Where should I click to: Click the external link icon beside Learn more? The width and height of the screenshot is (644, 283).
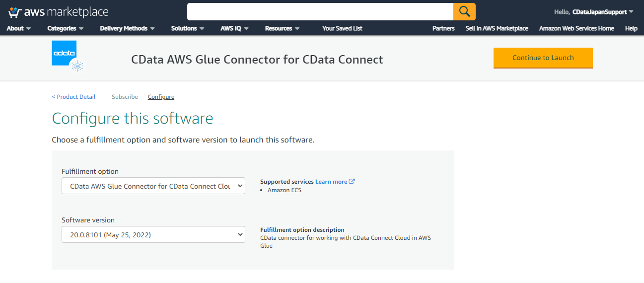(352, 181)
